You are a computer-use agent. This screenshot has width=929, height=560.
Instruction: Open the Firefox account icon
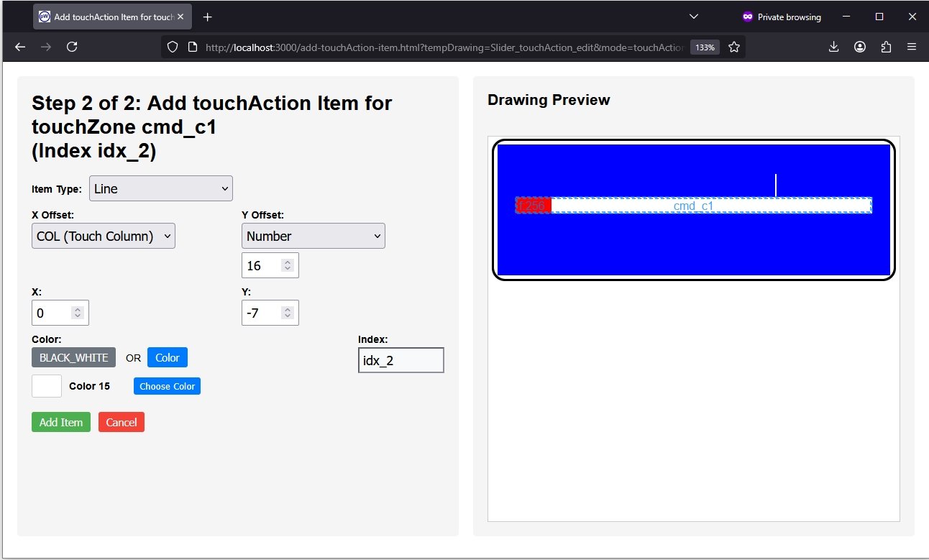[x=860, y=47]
